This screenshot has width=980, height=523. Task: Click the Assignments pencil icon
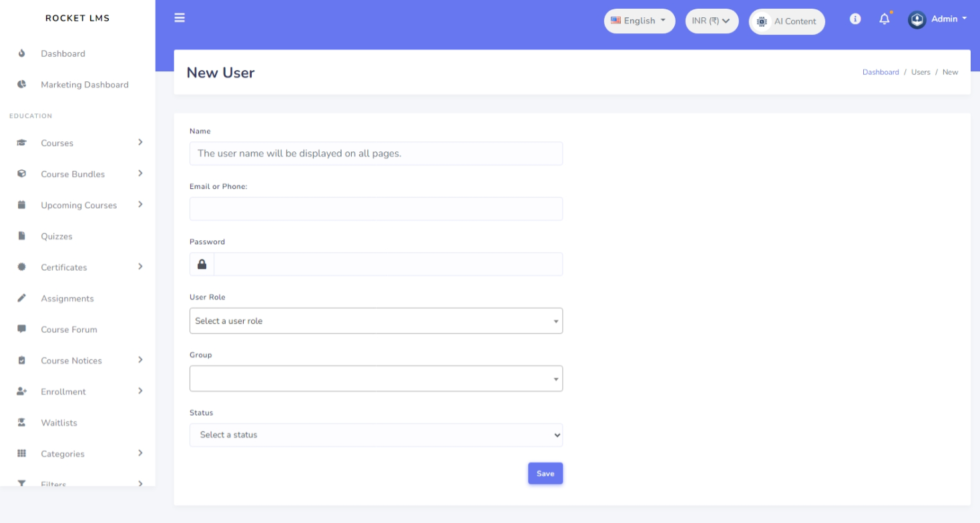(21, 298)
